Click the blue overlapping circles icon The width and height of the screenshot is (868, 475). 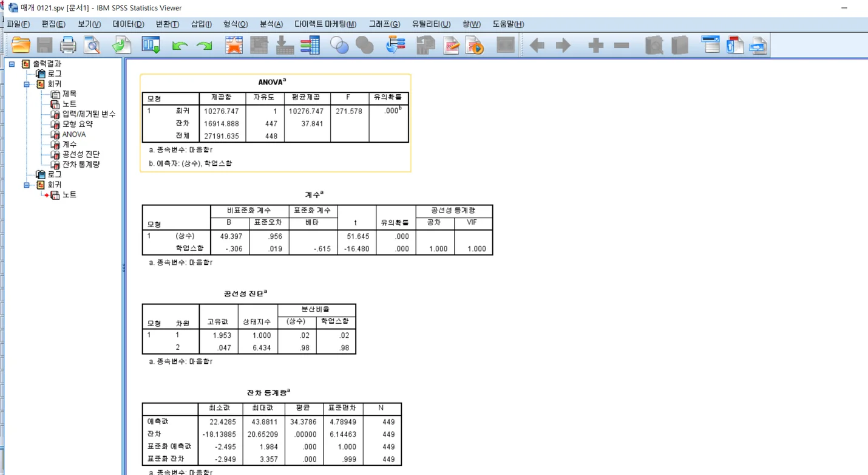click(339, 45)
